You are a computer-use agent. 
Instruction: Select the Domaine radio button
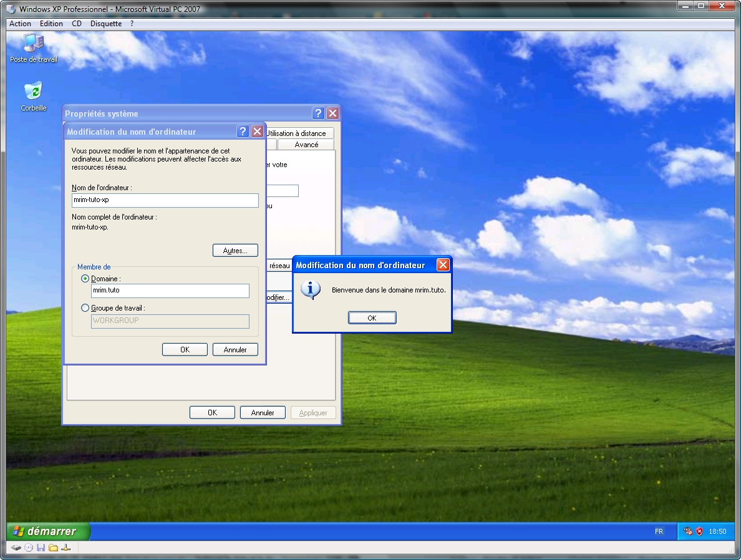pos(85,278)
